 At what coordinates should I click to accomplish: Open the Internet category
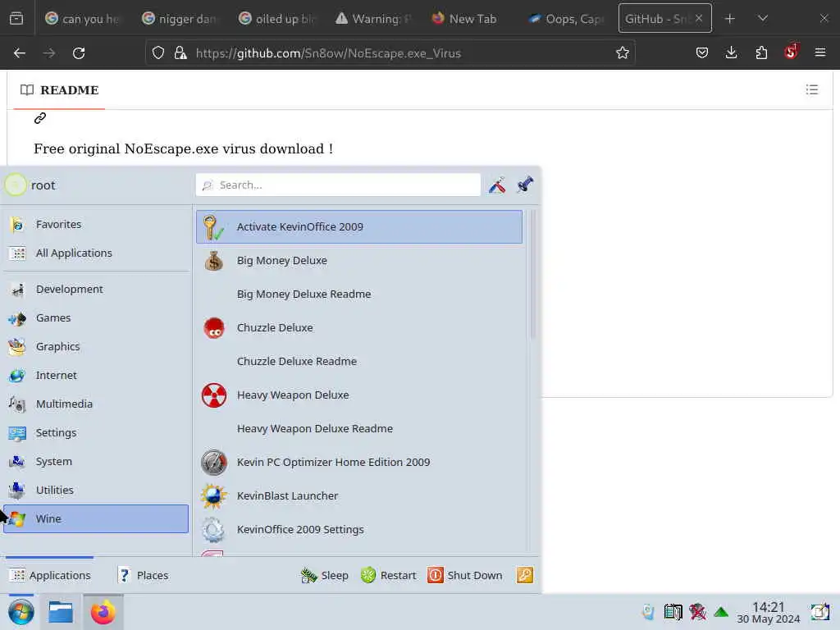[96, 376]
